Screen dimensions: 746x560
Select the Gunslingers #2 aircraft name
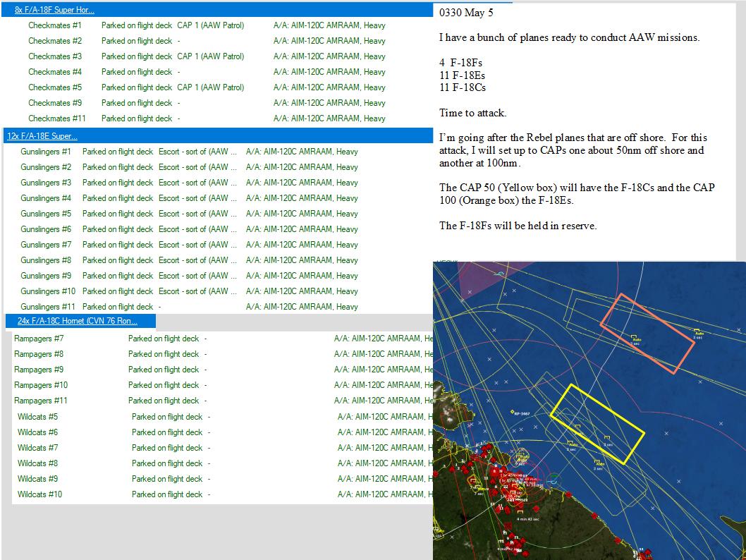(x=46, y=167)
